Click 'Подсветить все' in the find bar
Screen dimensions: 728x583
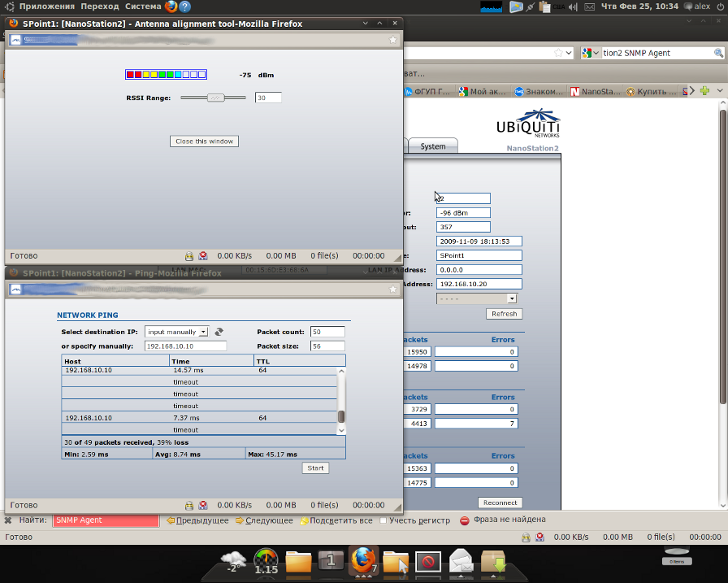(x=336, y=520)
